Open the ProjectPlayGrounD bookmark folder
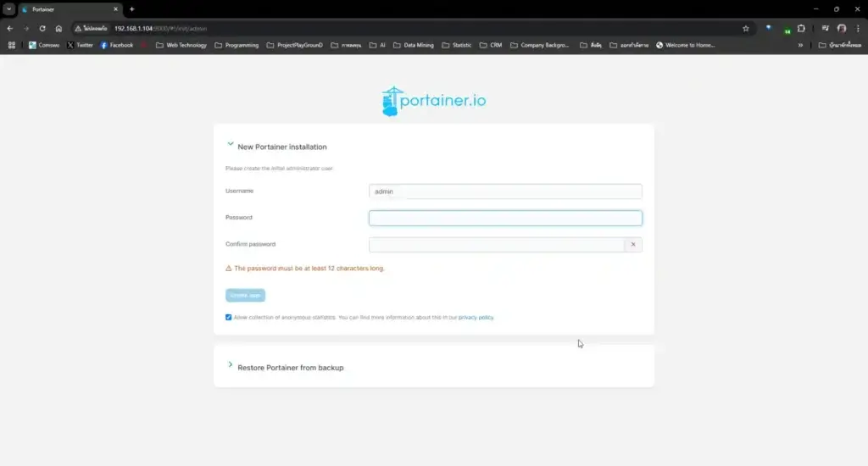 tap(294, 46)
